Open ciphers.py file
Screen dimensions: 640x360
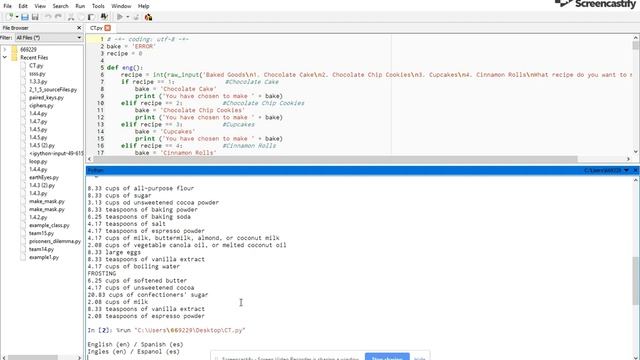(x=41, y=105)
